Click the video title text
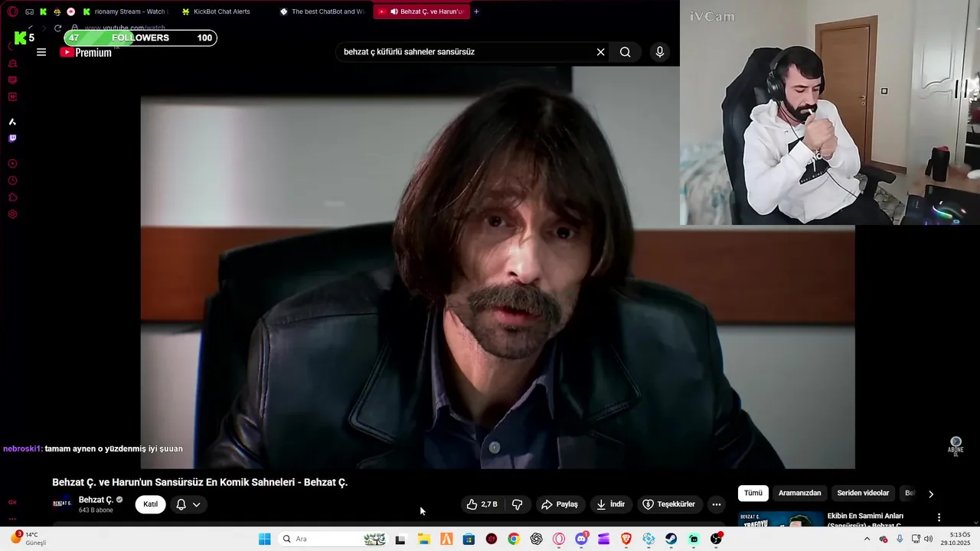The width and height of the screenshot is (980, 551). 200,482
